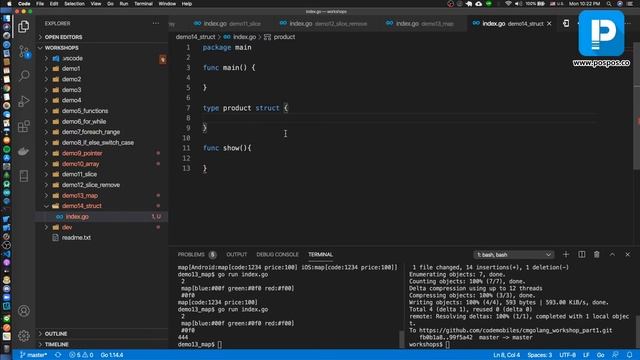
Task: Switch to index.go demo11_slice tab
Action: (227, 24)
